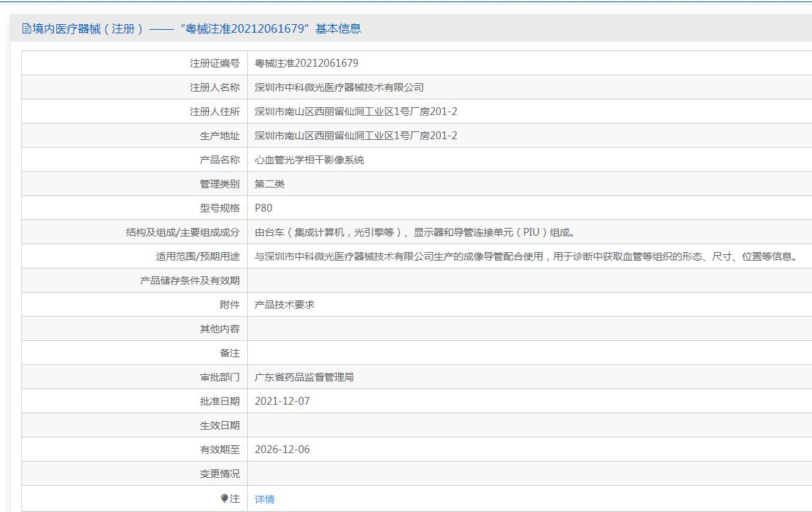Click the 附件 label
This screenshot has height=512, width=812.
tap(229, 305)
